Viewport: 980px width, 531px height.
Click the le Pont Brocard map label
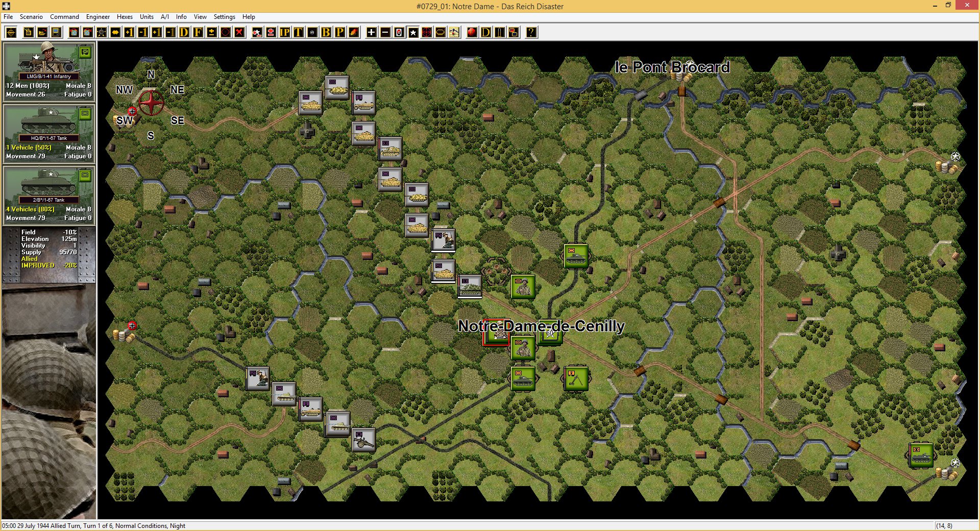pyautogui.click(x=672, y=67)
